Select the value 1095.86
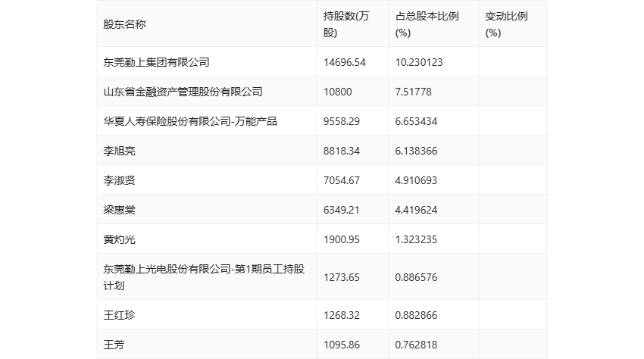The height and width of the screenshot is (359, 644). click(341, 345)
